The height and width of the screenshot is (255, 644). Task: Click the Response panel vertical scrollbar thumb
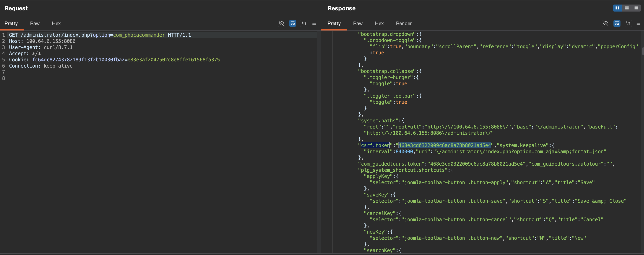643,51
